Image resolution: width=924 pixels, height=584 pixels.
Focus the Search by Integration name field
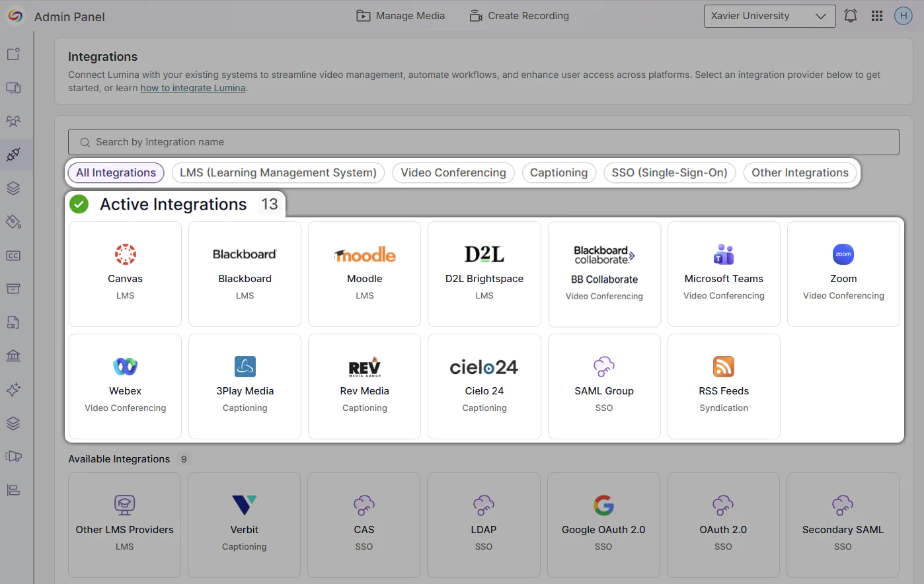[484, 142]
